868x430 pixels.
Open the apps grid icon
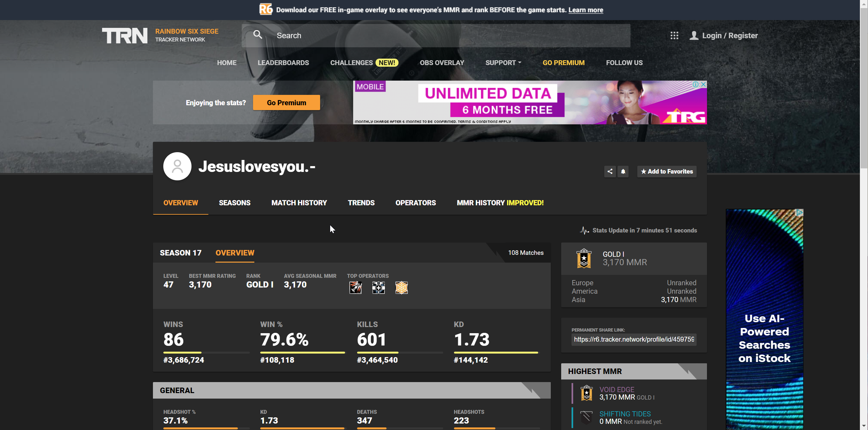(x=674, y=36)
